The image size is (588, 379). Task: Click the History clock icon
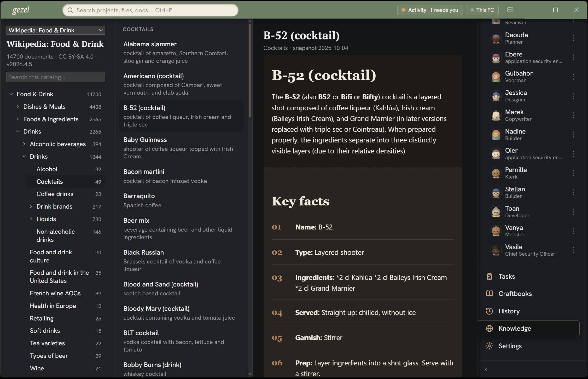489,311
